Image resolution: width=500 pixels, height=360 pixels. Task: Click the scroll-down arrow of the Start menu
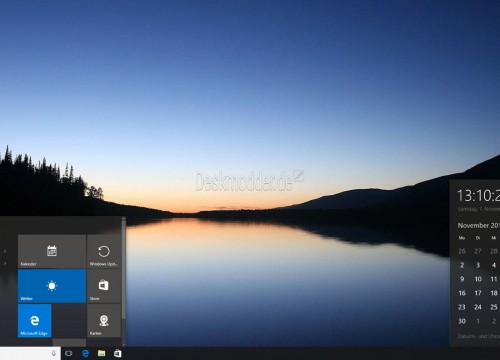[124, 344]
